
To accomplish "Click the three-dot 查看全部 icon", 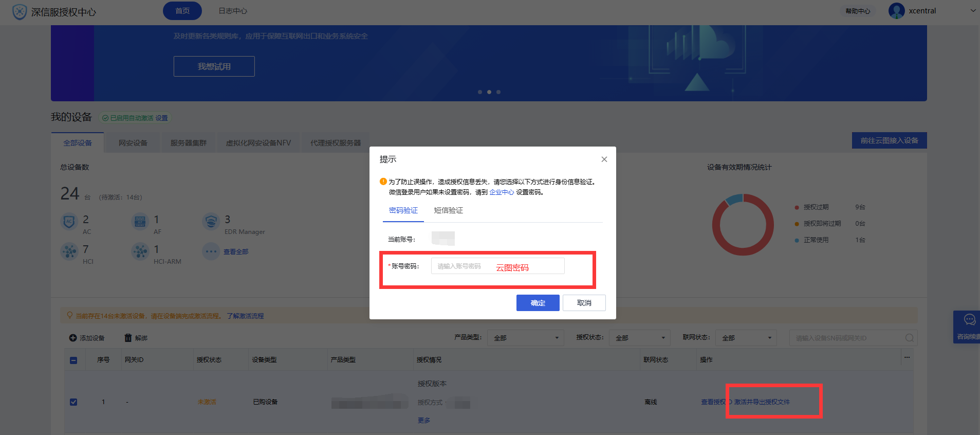I will 211,251.
